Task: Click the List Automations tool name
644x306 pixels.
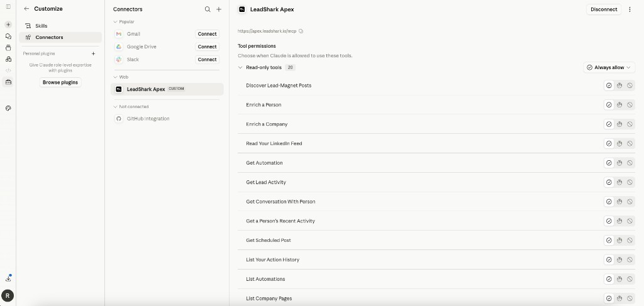Action: [x=265, y=279]
